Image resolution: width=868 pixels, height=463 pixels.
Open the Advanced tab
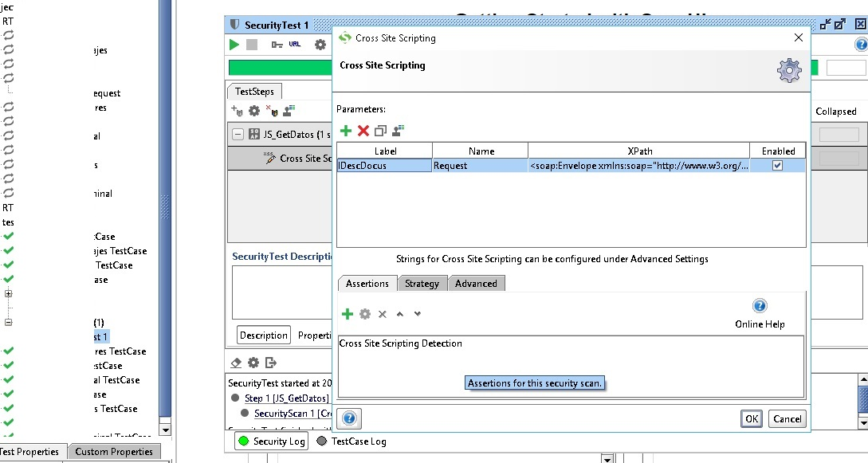(x=476, y=284)
